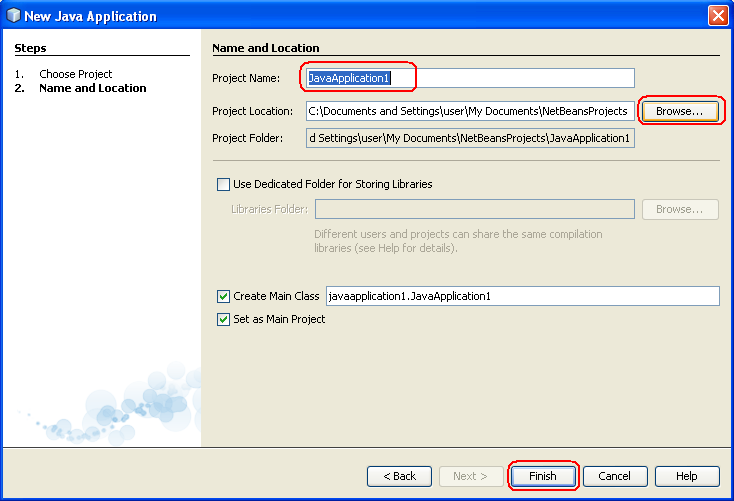Click the Project Folder label

tap(248, 138)
